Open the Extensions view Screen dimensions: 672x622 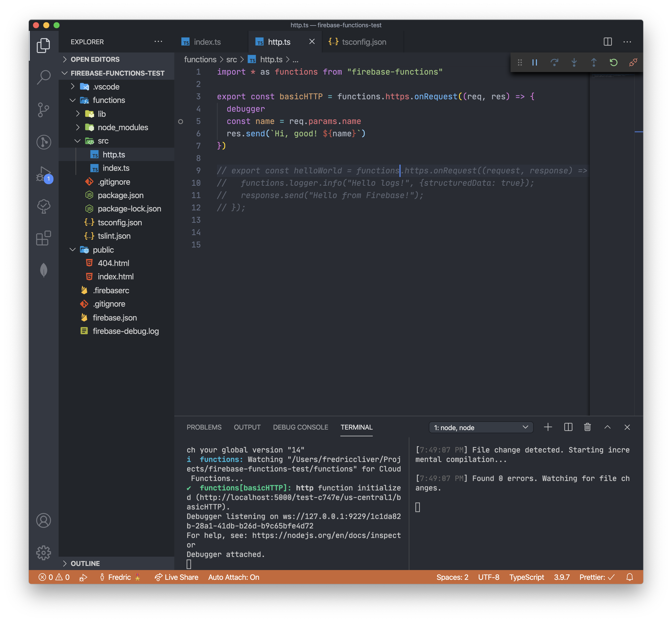pos(43,239)
